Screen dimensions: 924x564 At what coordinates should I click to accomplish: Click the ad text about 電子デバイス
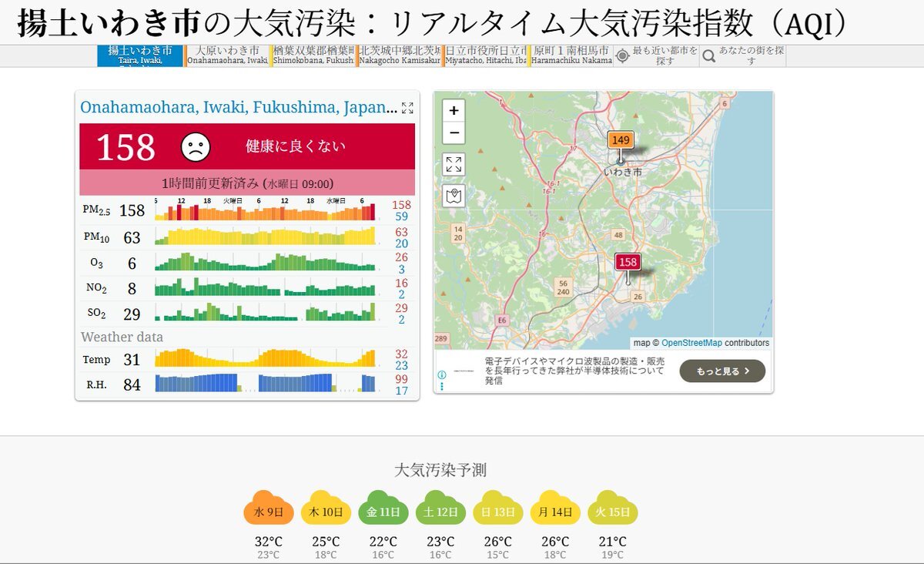[574, 371]
